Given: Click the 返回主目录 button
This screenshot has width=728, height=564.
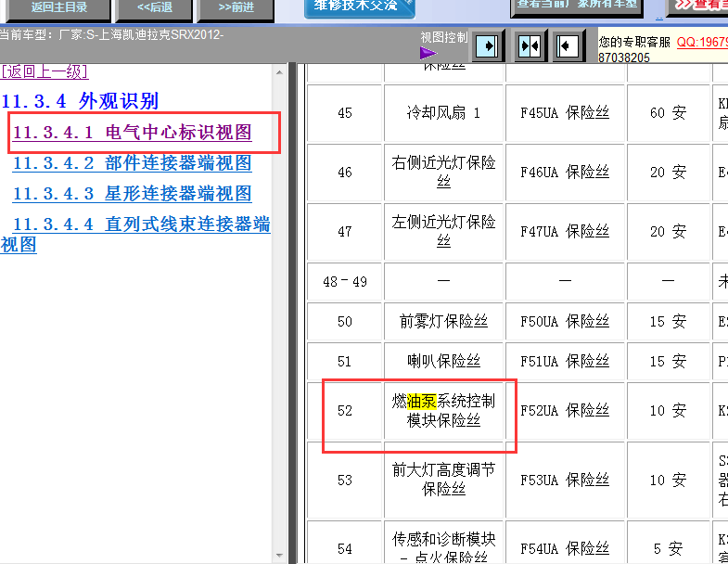Looking at the screenshot, I should click(x=58, y=8).
